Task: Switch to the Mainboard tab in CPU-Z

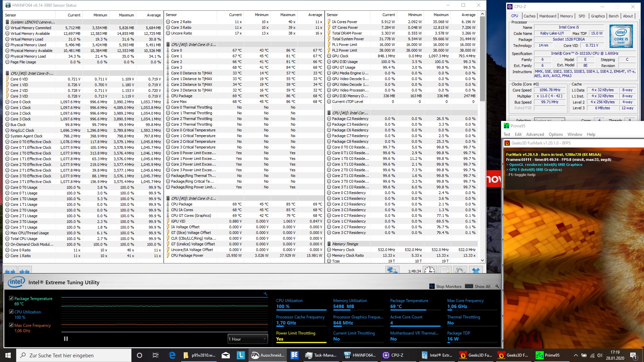Action: [547, 16]
